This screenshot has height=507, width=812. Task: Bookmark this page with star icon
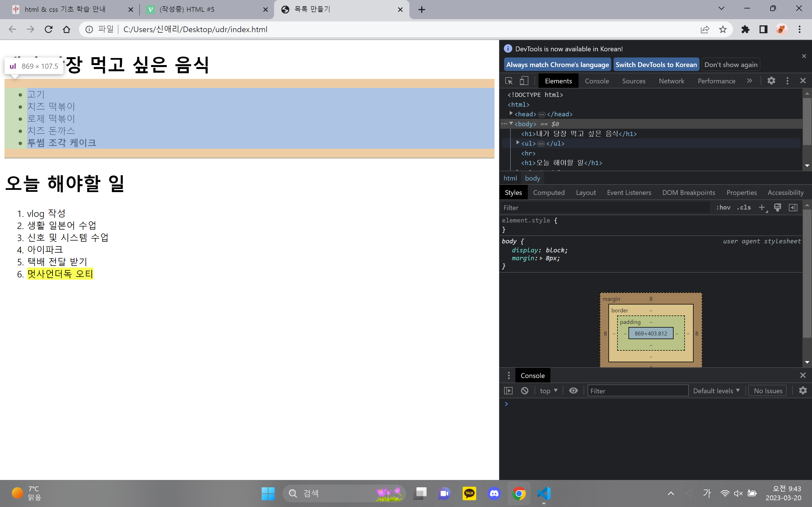[723, 30]
